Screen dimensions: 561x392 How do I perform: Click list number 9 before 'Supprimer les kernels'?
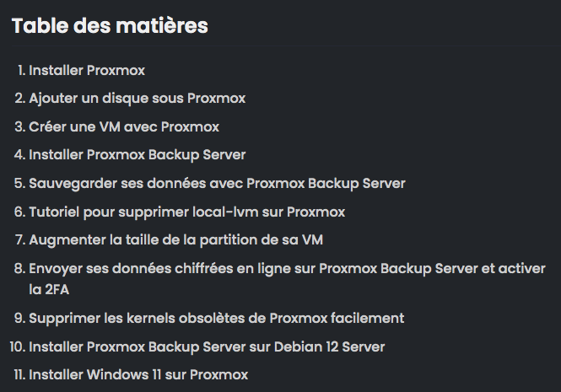[x=20, y=318]
